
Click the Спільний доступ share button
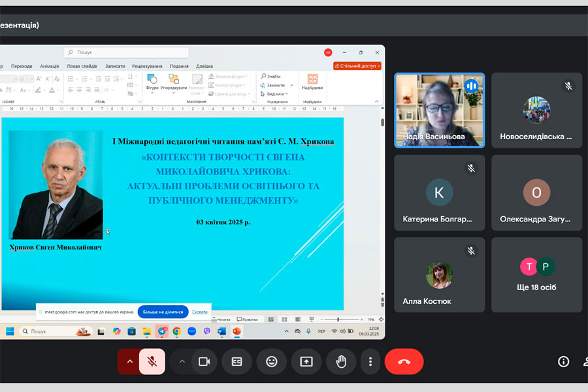[x=357, y=66]
